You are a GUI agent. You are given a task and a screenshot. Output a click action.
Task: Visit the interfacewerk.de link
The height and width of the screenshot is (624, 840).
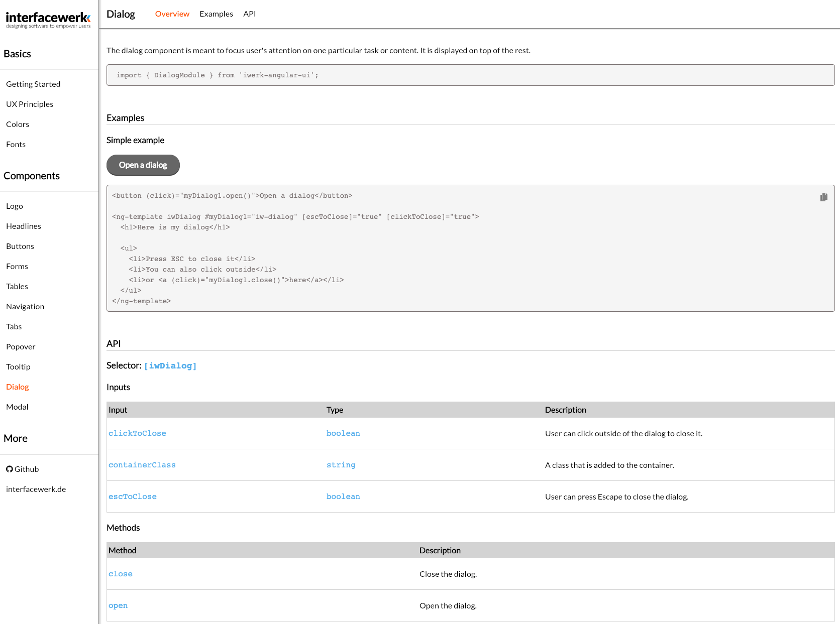[x=36, y=489]
